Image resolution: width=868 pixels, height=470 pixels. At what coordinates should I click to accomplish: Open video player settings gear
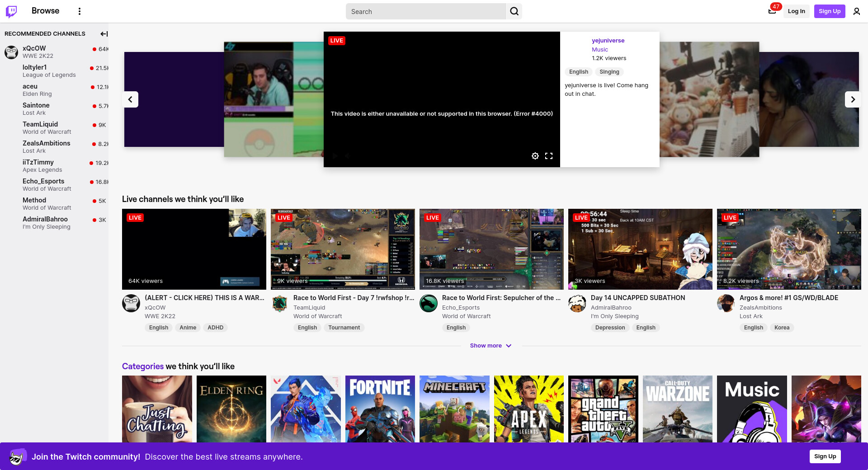click(535, 156)
